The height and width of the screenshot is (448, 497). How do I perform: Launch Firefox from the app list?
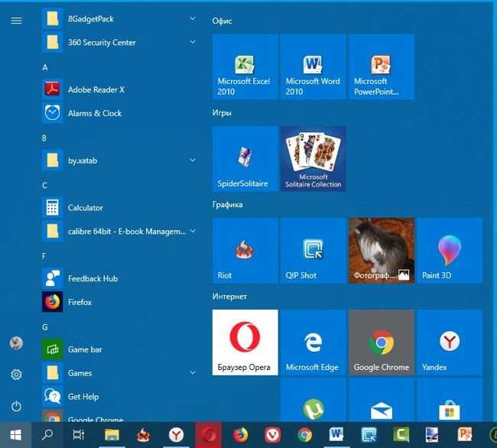[x=119, y=302]
